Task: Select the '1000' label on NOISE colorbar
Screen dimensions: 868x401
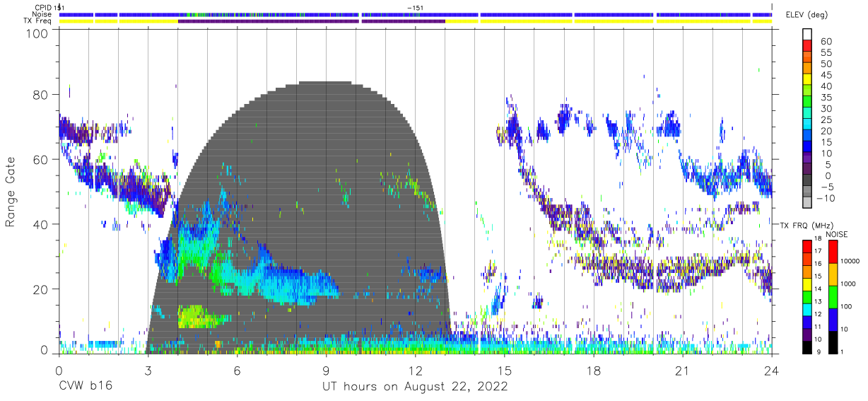Action: (848, 284)
